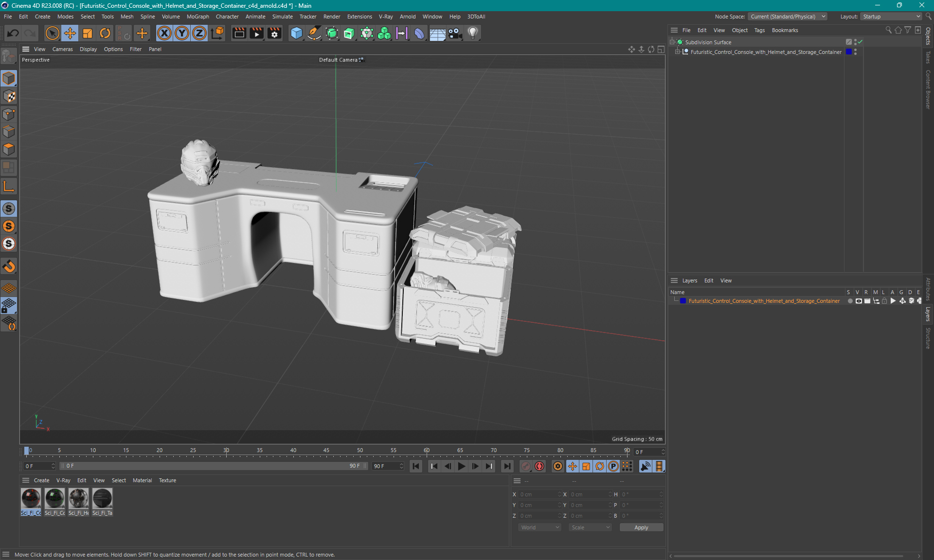Viewport: 934px width, 560px height.
Task: Click Play Forwards button
Action: (x=461, y=466)
